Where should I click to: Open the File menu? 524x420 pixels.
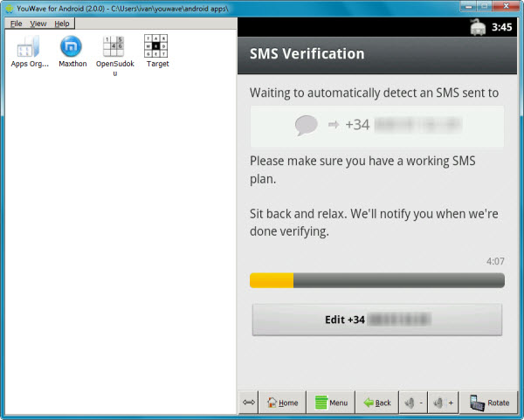tap(16, 24)
